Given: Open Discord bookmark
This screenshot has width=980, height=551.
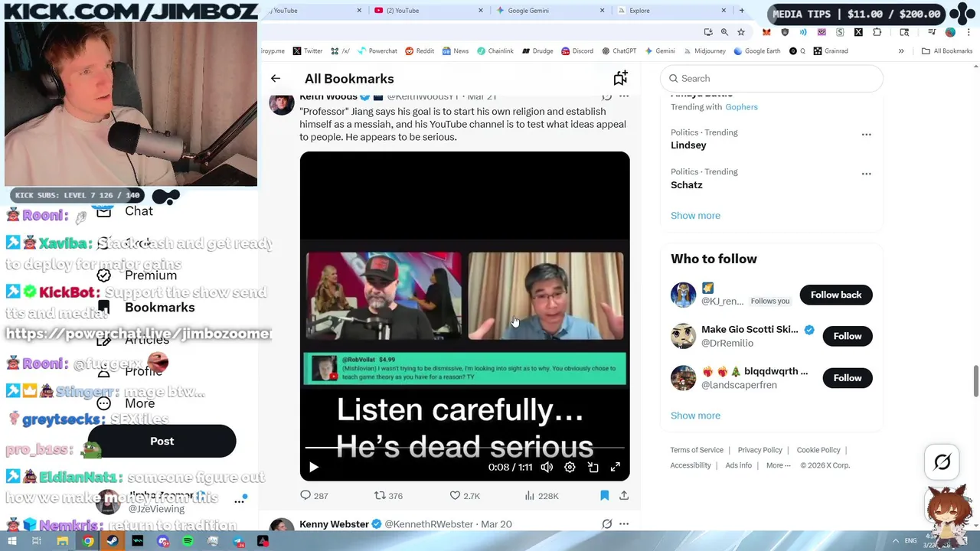Looking at the screenshot, I should point(577,51).
